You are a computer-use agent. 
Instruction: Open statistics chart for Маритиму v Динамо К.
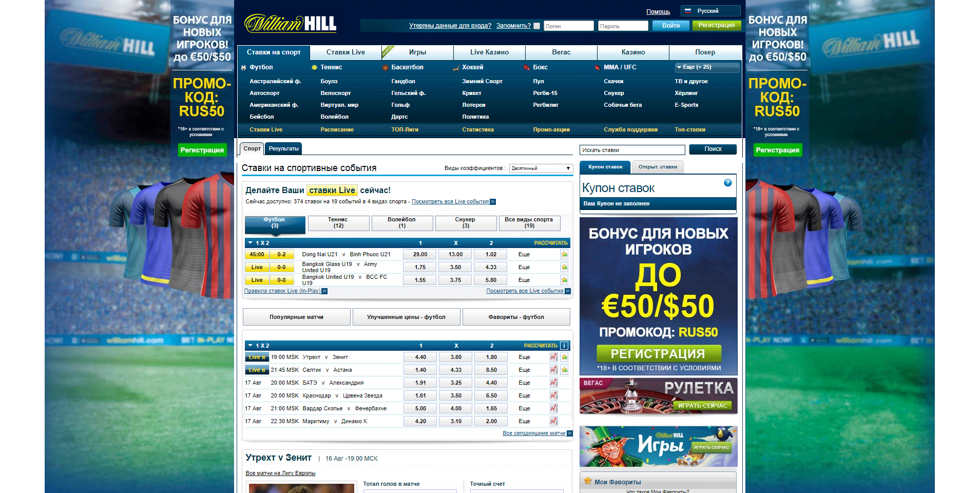tap(553, 421)
